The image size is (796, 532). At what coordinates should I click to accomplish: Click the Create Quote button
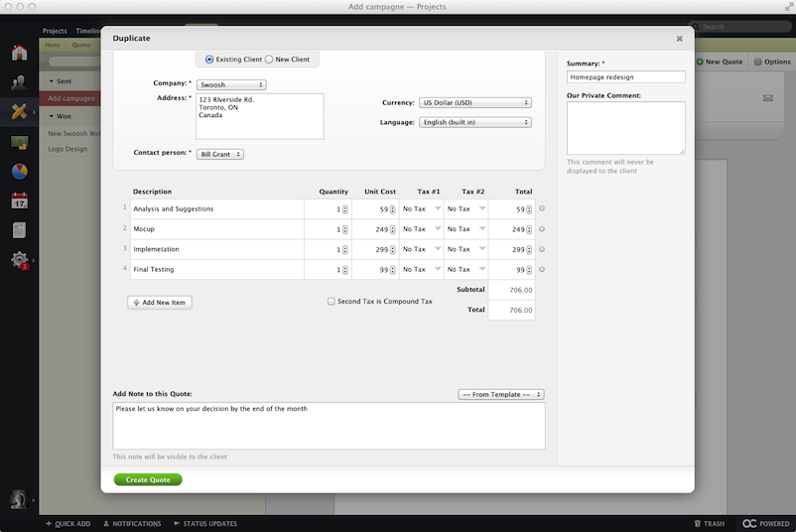click(148, 479)
